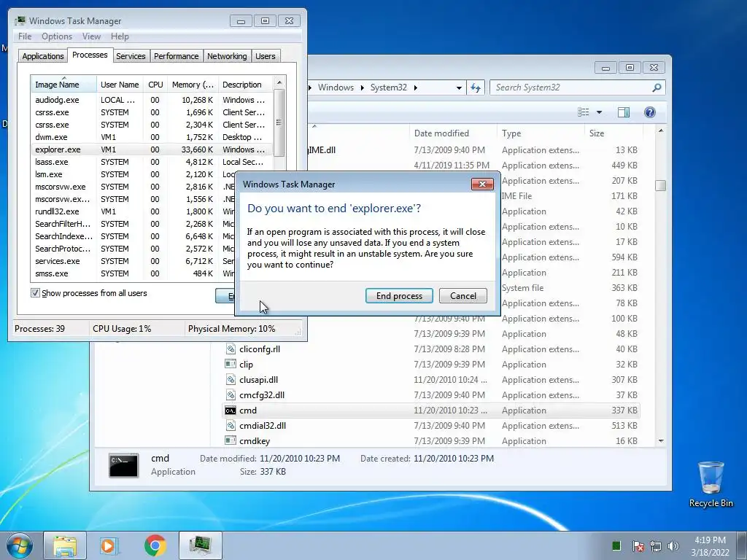Click Windows breadcrumb in address bar
The width and height of the screenshot is (747, 560).
point(336,87)
